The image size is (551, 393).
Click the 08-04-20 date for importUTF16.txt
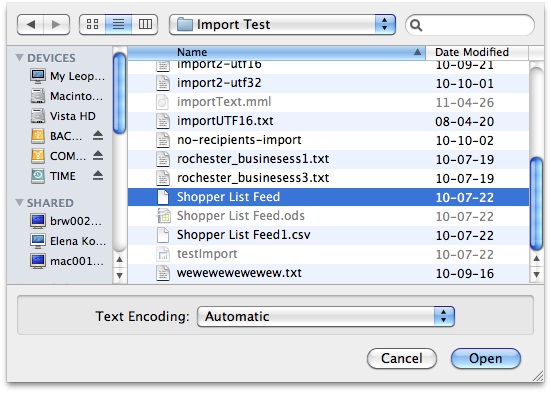(465, 122)
